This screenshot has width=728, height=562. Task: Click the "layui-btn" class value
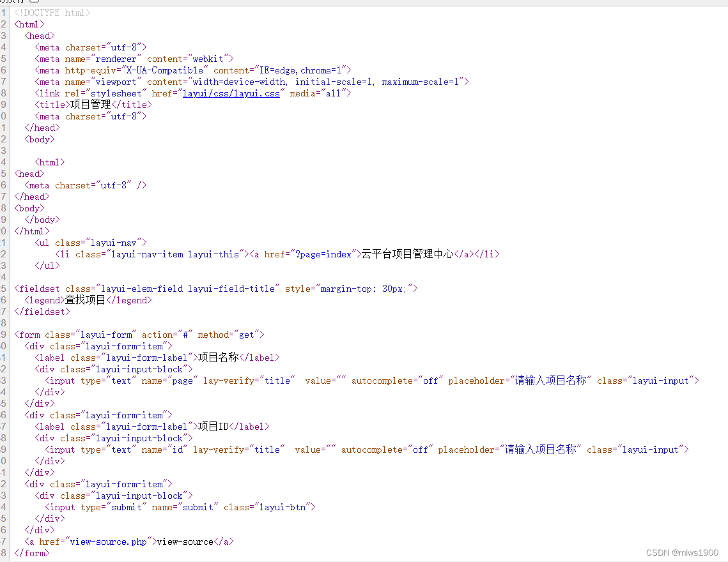click(283, 507)
